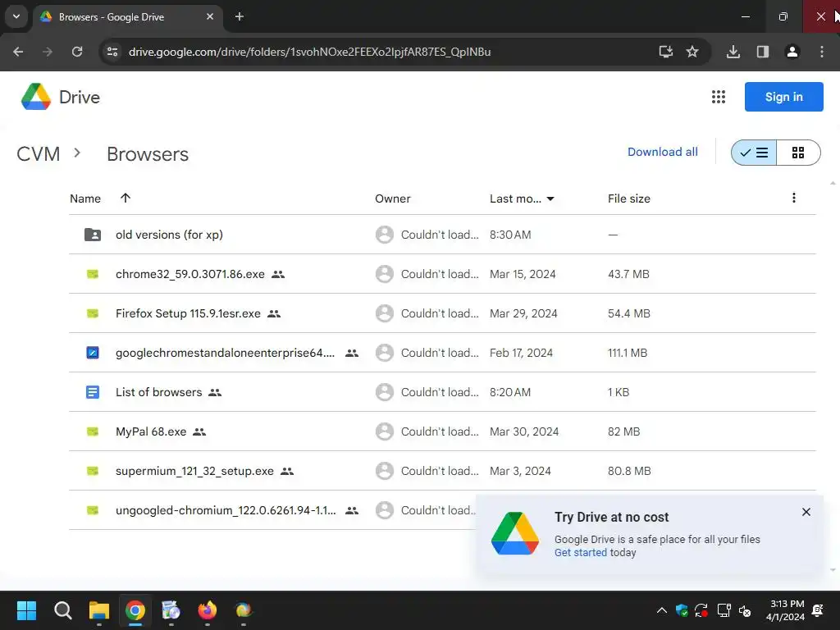Click the List of browsers document icon
Viewport: 840px width, 630px height.
93,392
